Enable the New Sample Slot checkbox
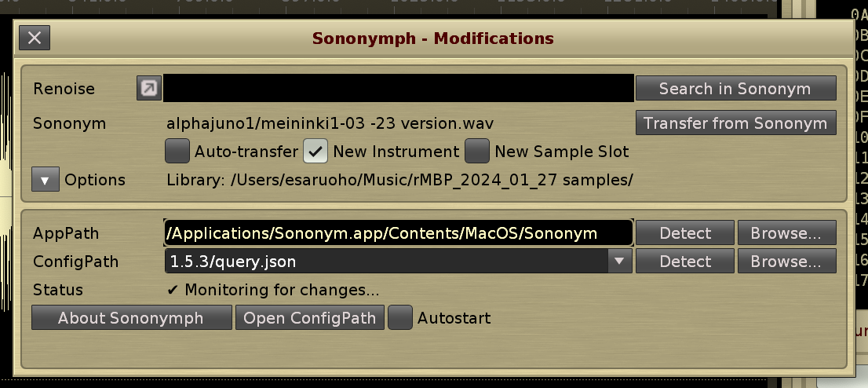Image resolution: width=868 pixels, height=388 pixels. (477, 151)
